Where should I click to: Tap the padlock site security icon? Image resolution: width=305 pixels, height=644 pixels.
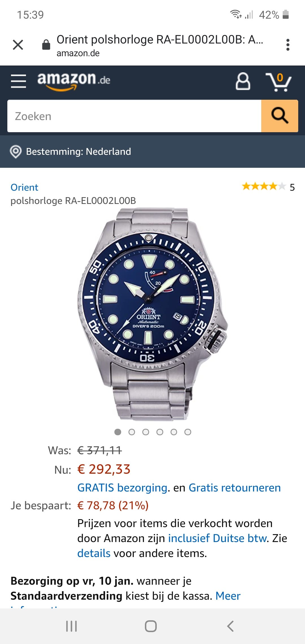point(46,45)
